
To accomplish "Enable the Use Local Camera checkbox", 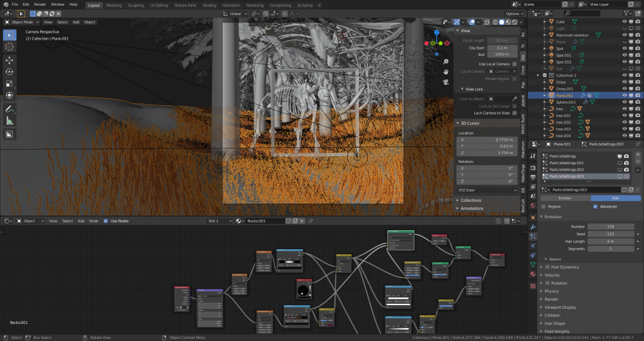I will pos(514,64).
